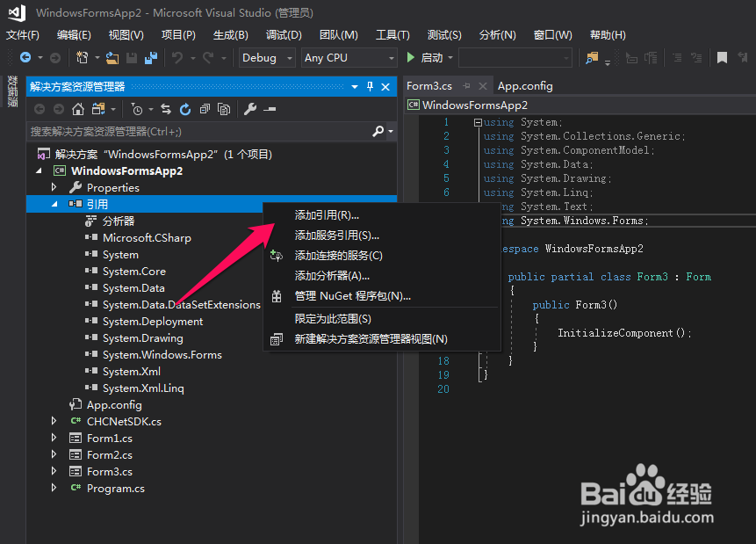Open the 调试(D) menu
Viewport: 756px width, 544px height.
284,35
